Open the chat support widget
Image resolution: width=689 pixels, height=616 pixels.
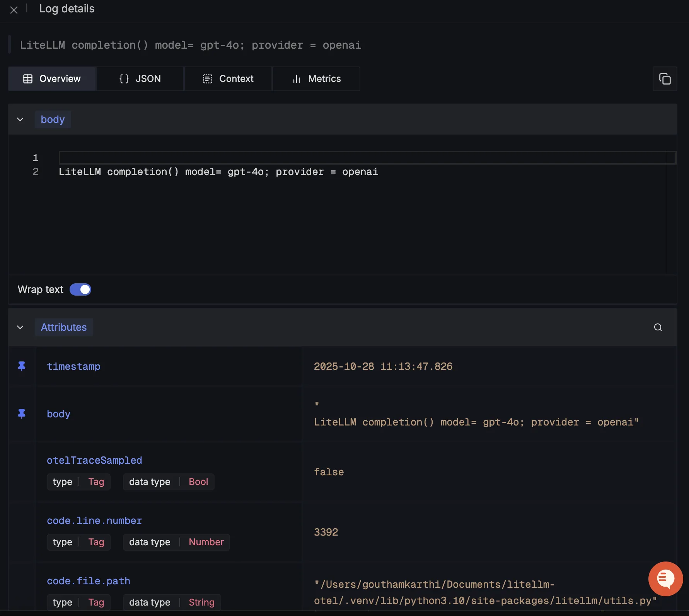click(x=665, y=579)
